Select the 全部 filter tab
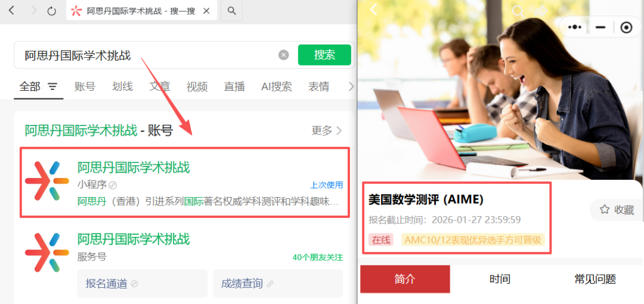This screenshot has width=644, height=304. click(x=30, y=87)
